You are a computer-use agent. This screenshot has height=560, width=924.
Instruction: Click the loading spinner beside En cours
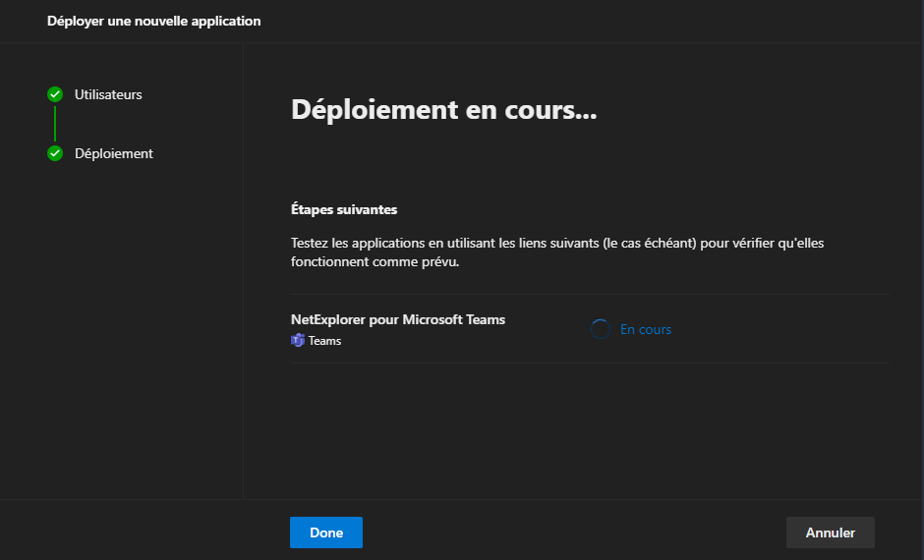(x=601, y=329)
